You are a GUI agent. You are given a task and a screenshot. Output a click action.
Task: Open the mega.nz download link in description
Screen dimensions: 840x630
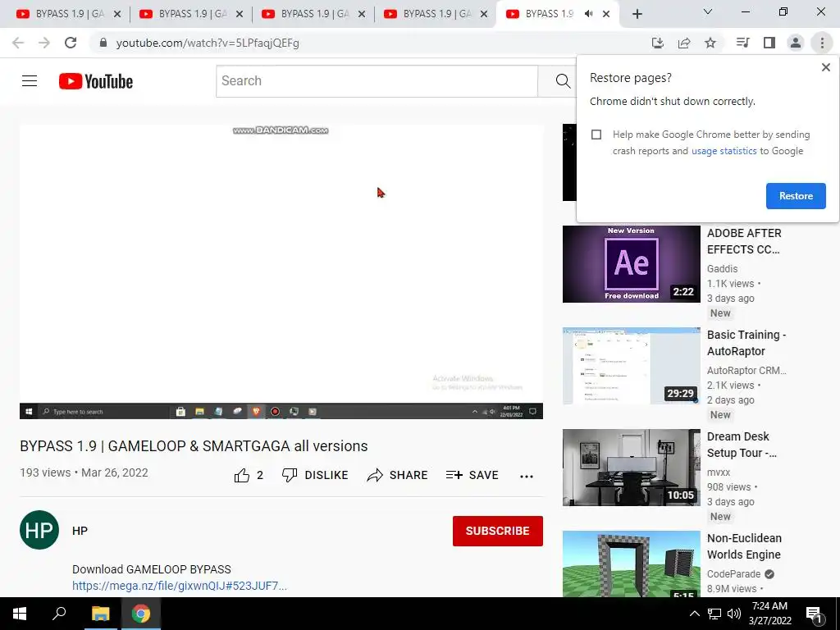(x=180, y=586)
